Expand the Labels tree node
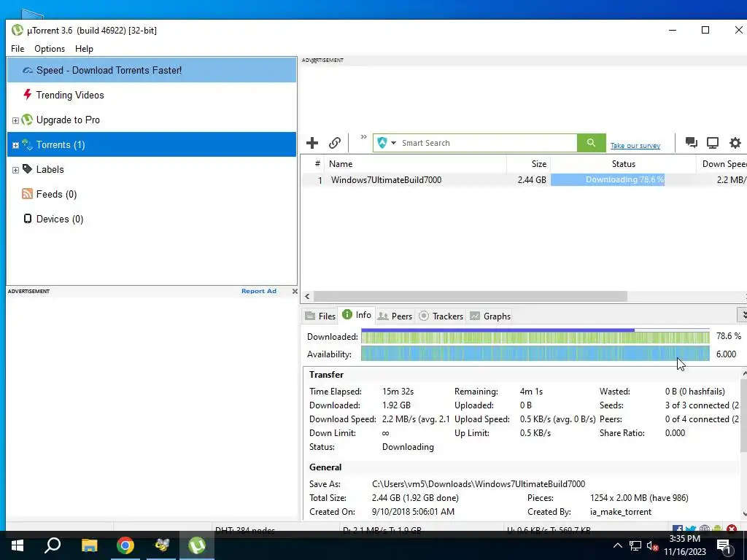 tap(15, 170)
